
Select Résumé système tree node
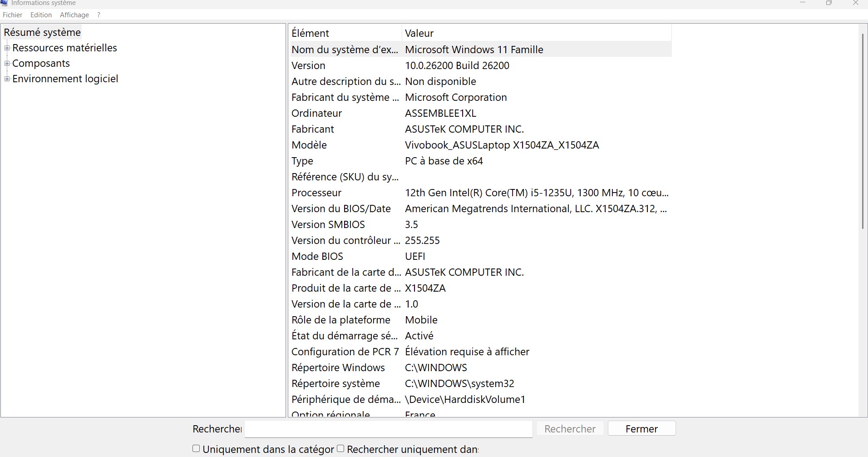point(42,32)
